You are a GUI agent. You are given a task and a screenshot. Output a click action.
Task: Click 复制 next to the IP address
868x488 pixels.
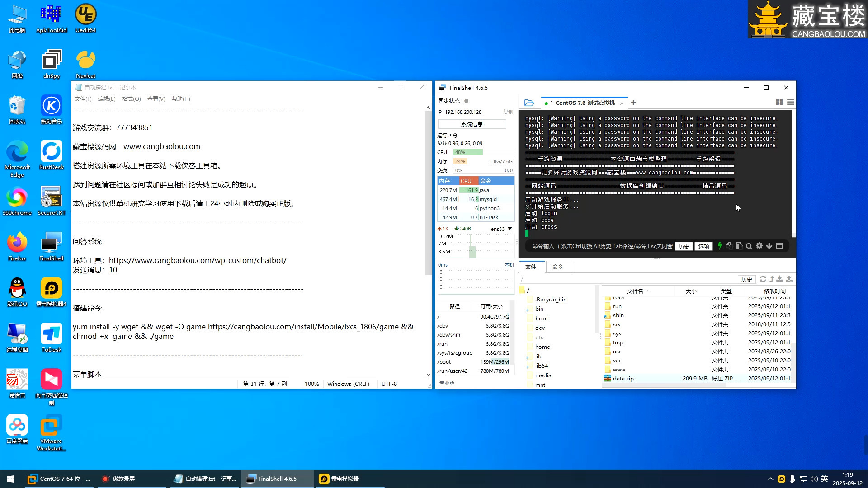[x=508, y=112]
